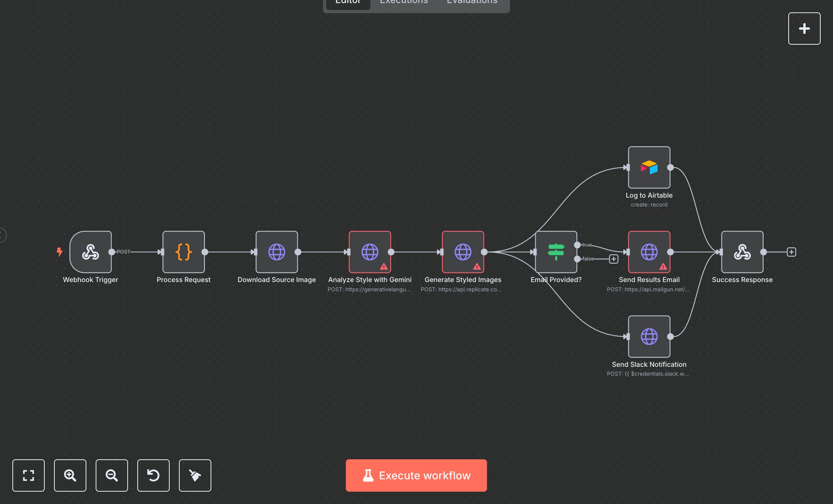Select the Analyze Style with Gemini node
Image resolution: width=833 pixels, height=504 pixels.
click(369, 252)
